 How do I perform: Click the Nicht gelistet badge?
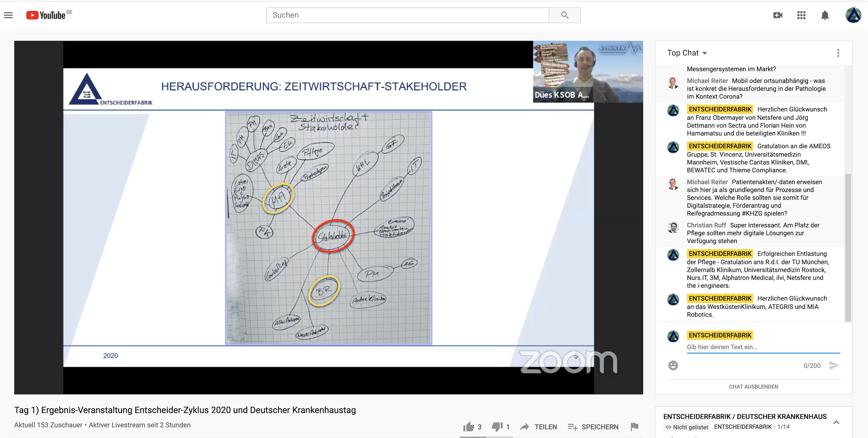tap(687, 427)
